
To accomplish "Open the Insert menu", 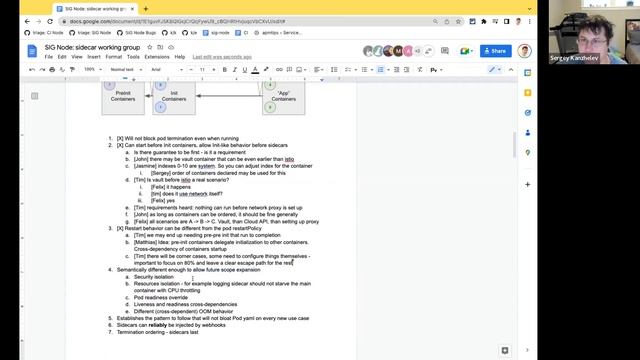I will [94, 57].
